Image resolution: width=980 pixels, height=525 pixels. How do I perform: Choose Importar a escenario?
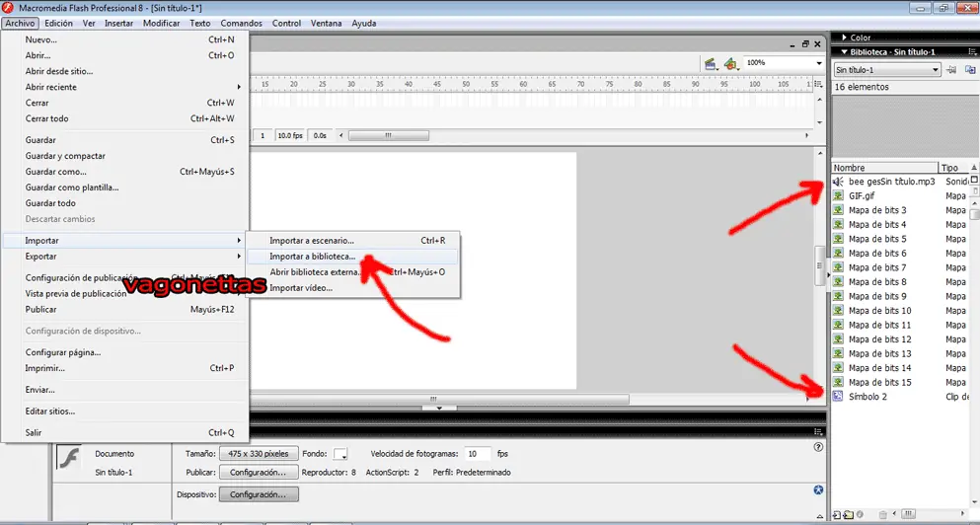coord(352,240)
